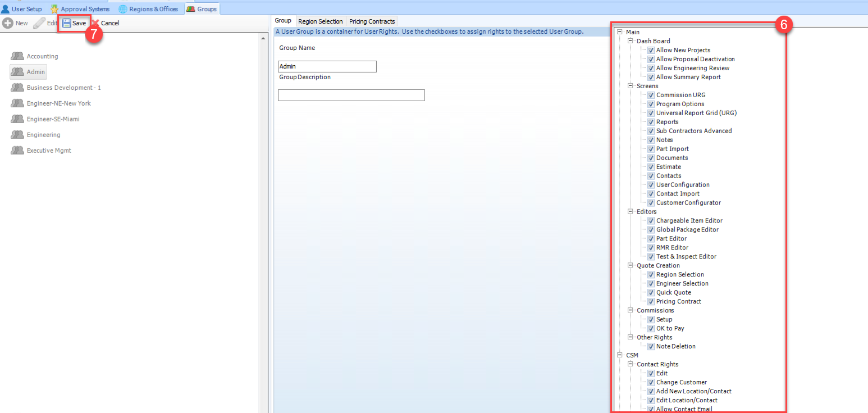Disable Customer Configurator right

coord(651,203)
